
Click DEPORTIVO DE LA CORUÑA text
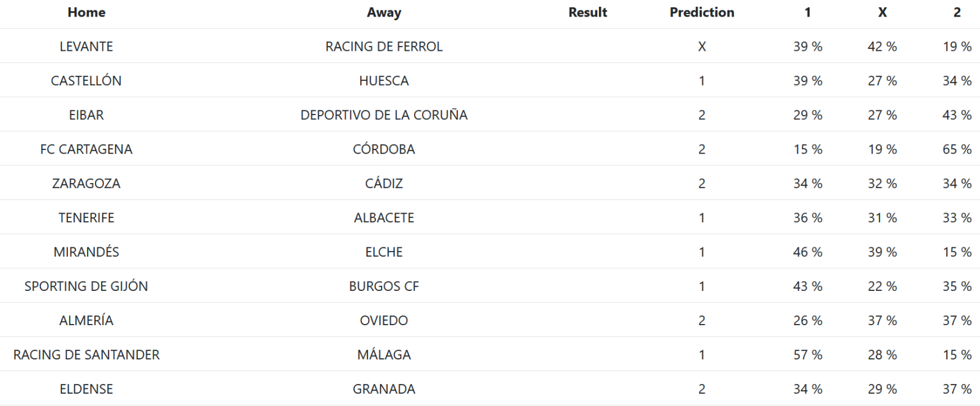[x=384, y=115]
